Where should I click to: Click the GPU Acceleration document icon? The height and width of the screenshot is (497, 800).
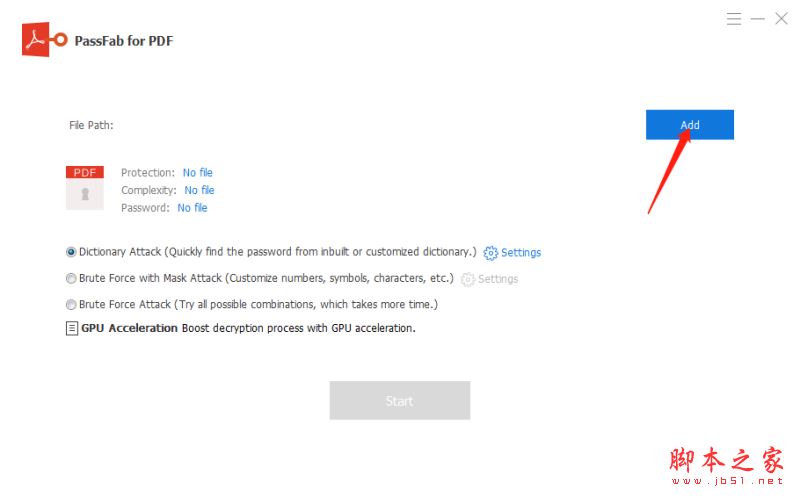pos(71,328)
